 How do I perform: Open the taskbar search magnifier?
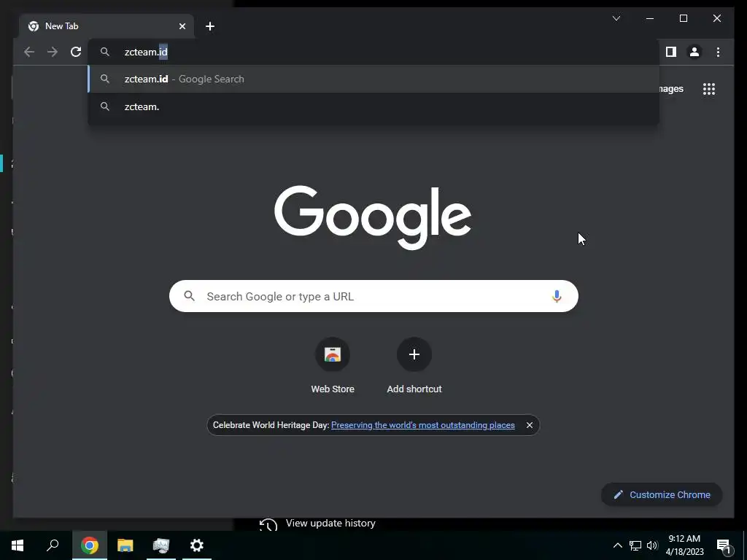tap(53, 545)
